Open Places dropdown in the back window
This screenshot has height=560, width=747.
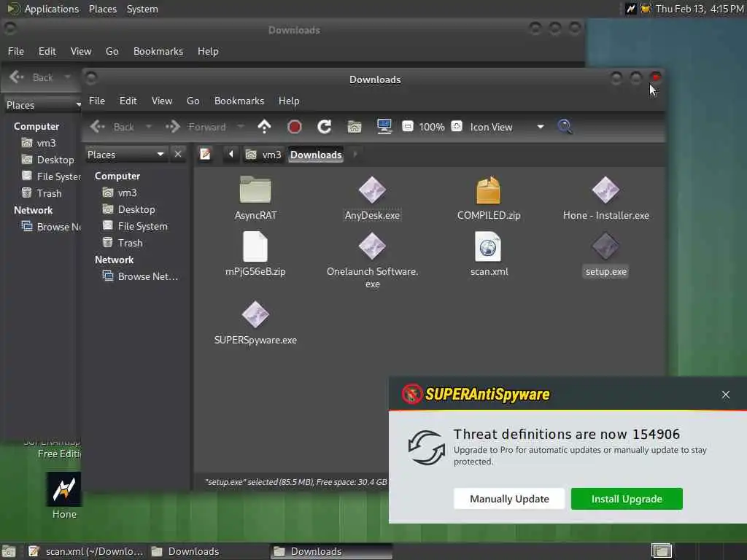click(x=43, y=105)
